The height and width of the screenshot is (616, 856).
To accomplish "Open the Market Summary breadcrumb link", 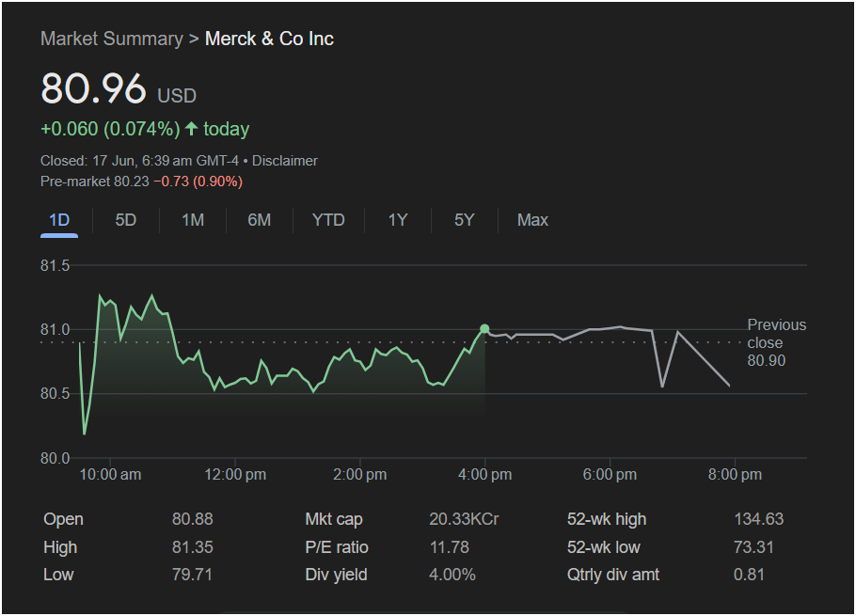I will 112,39.
